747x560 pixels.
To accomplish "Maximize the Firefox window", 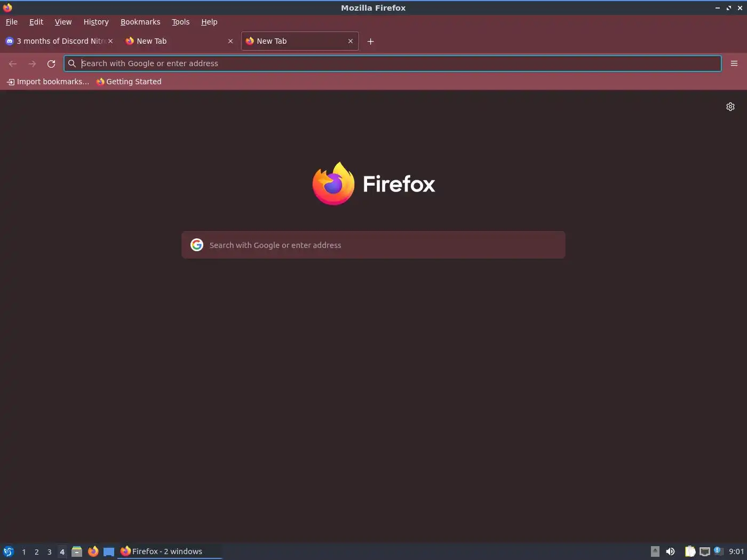I will [x=729, y=8].
